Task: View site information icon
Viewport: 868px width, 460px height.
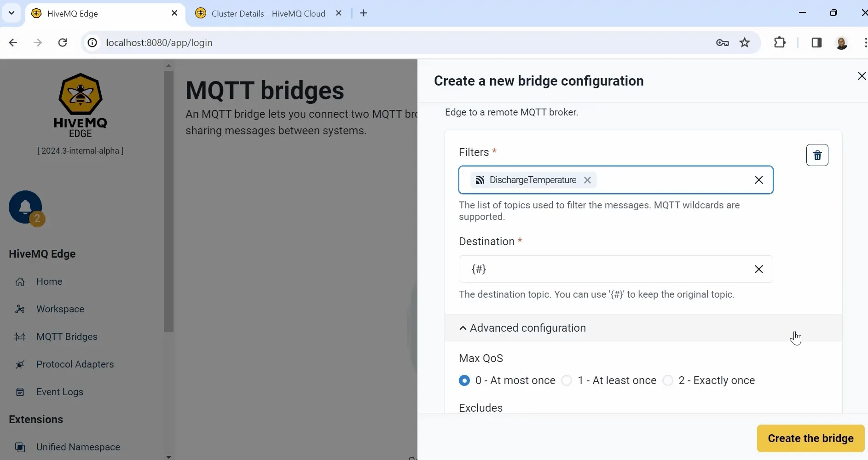Action: (x=93, y=43)
